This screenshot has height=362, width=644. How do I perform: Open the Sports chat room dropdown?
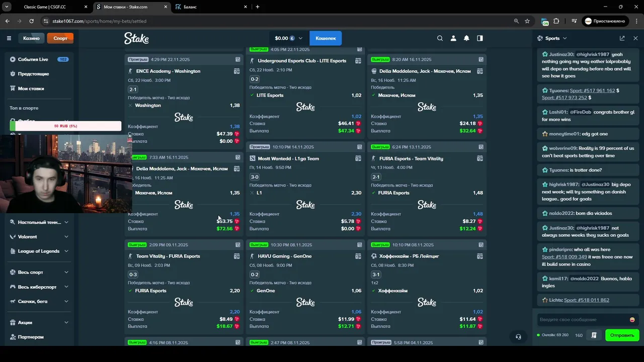coord(552,38)
